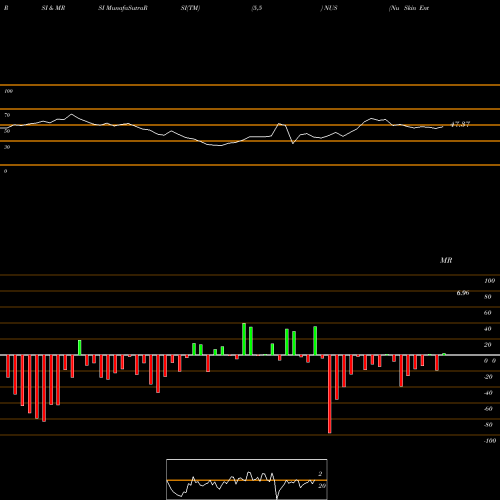Click the "20" label in the mini chart
This screenshot has width=500, height=500.
322,486
